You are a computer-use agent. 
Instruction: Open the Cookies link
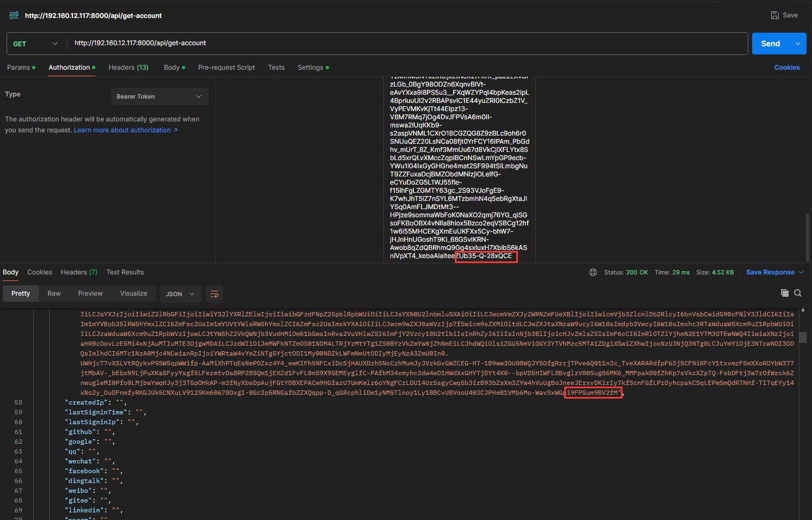coord(787,68)
